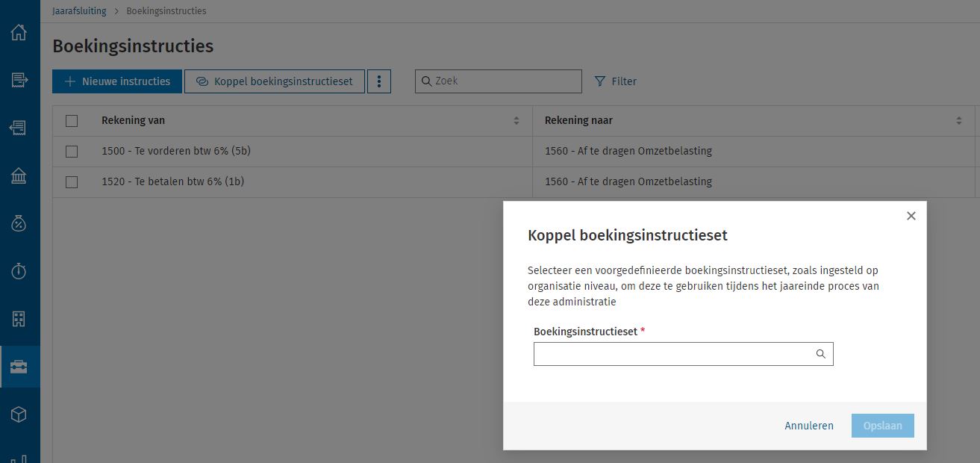
Task: Open the three-dot overflow menu next to Koppel boekingsinstructieset
Action: point(379,81)
